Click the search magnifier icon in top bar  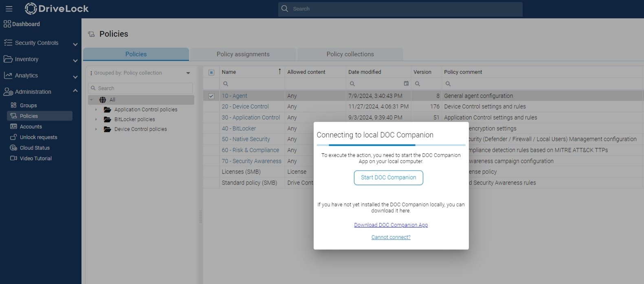(x=285, y=9)
